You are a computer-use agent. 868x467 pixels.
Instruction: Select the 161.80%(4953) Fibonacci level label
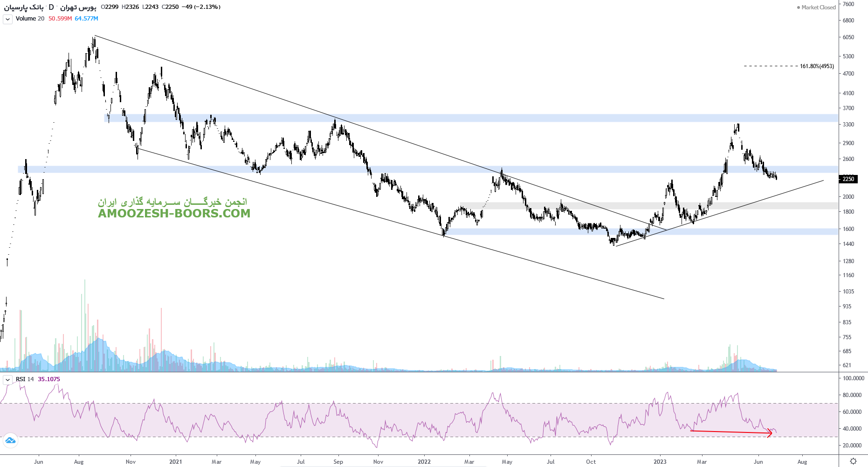click(817, 66)
